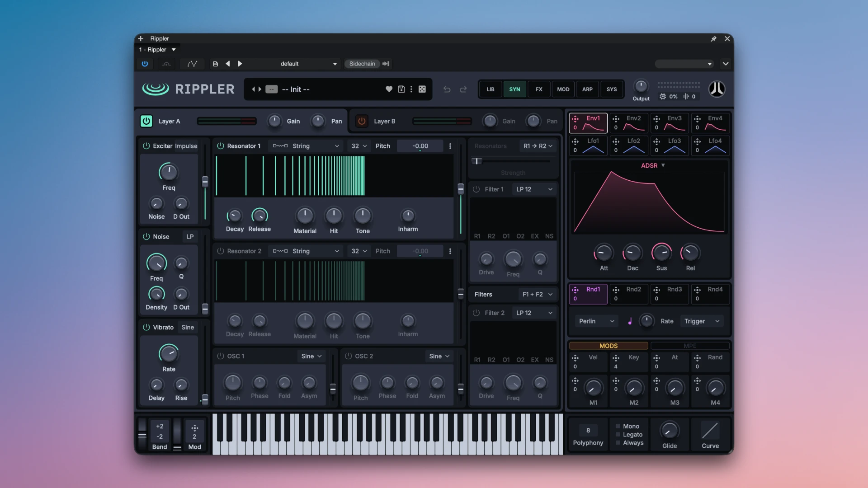Open OSC 1 Sine waveform dropdown
The width and height of the screenshot is (868, 488).
(312, 356)
